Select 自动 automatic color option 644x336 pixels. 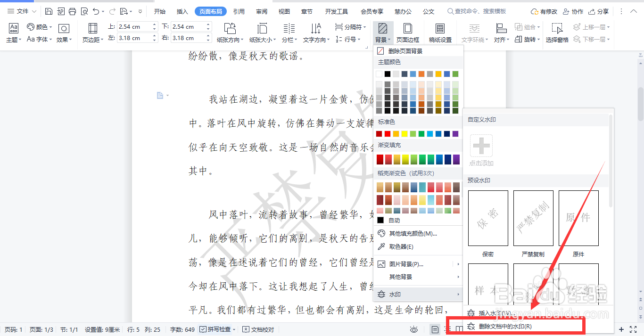coord(389,220)
